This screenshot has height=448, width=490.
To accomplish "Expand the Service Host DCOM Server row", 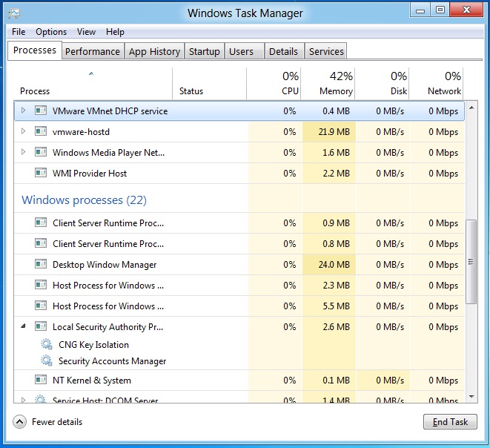I will coord(23,400).
